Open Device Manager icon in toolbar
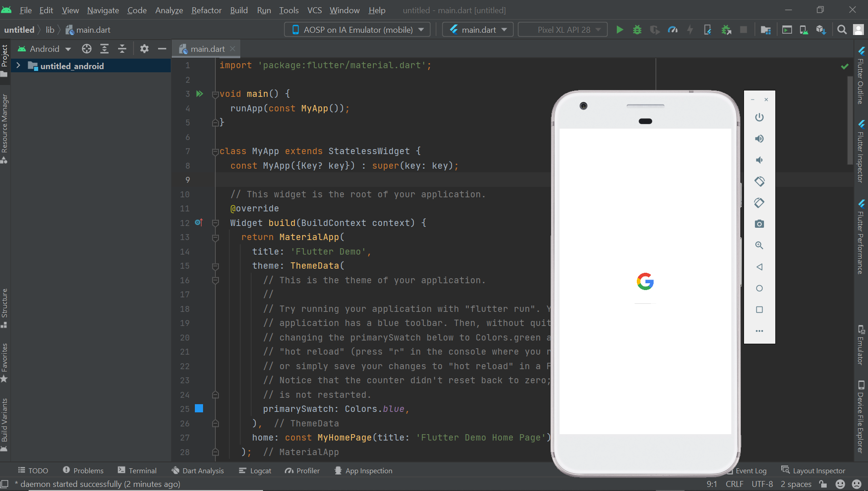868x491 pixels. (x=804, y=30)
